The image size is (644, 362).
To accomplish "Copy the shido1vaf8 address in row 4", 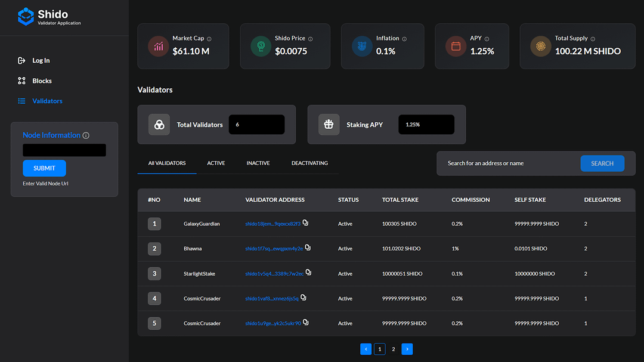I will click(x=303, y=298).
